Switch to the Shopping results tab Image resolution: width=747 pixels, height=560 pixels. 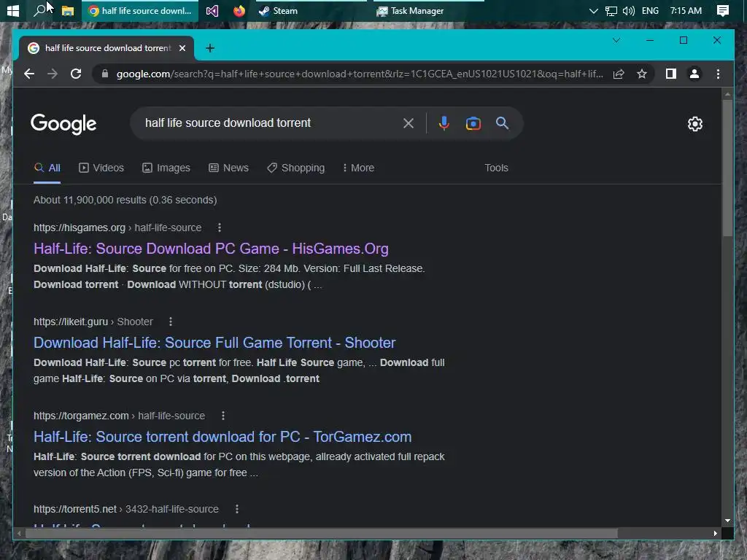[296, 168]
